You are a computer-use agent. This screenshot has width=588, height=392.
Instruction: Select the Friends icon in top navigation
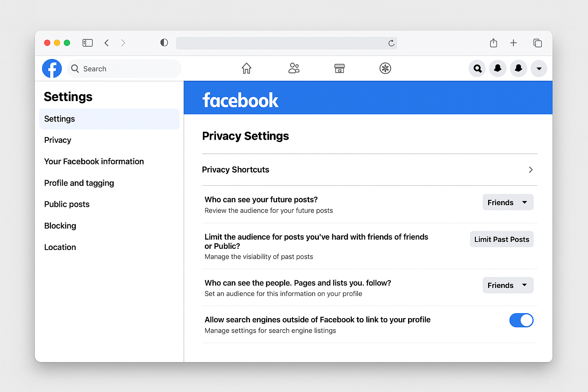(x=294, y=68)
